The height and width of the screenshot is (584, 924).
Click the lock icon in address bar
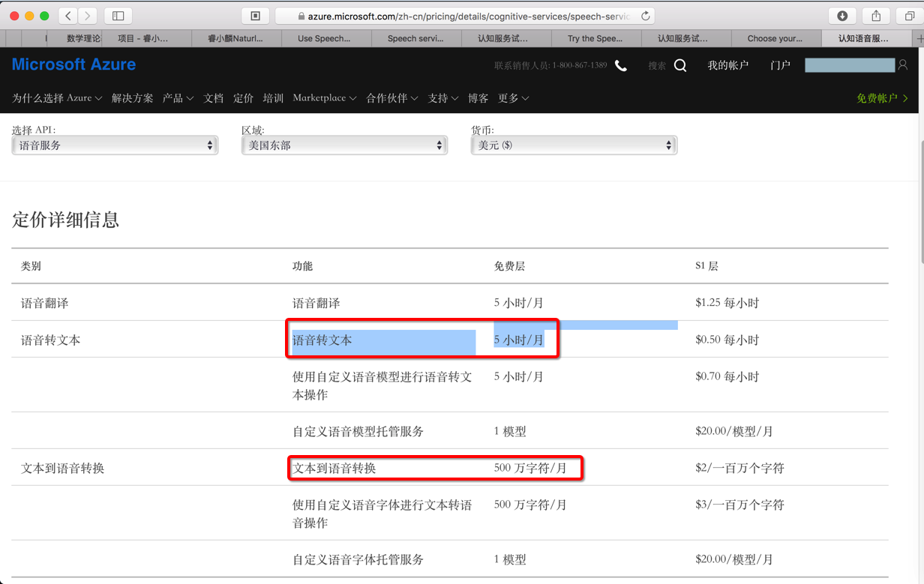point(301,16)
